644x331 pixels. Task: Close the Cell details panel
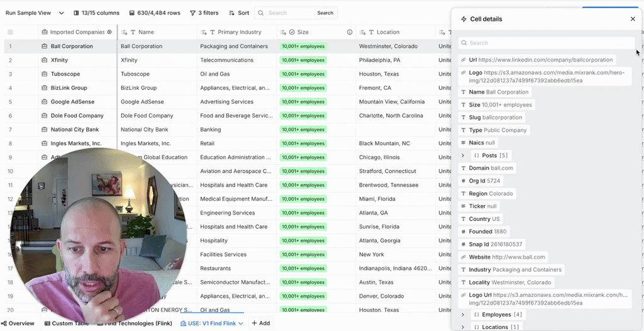pyautogui.click(x=633, y=19)
